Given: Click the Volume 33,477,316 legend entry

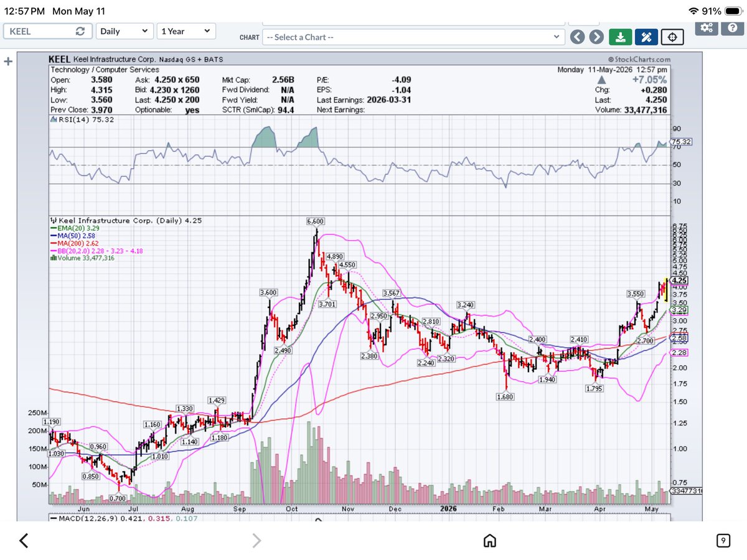Looking at the screenshot, I should 82,257.
